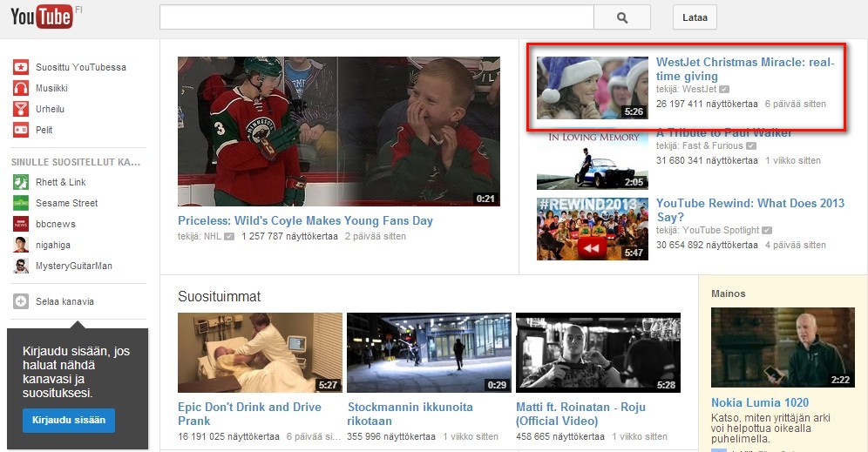Image resolution: width=868 pixels, height=452 pixels.
Task: Select the Musiikki headphones icon
Action: coord(21,88)
